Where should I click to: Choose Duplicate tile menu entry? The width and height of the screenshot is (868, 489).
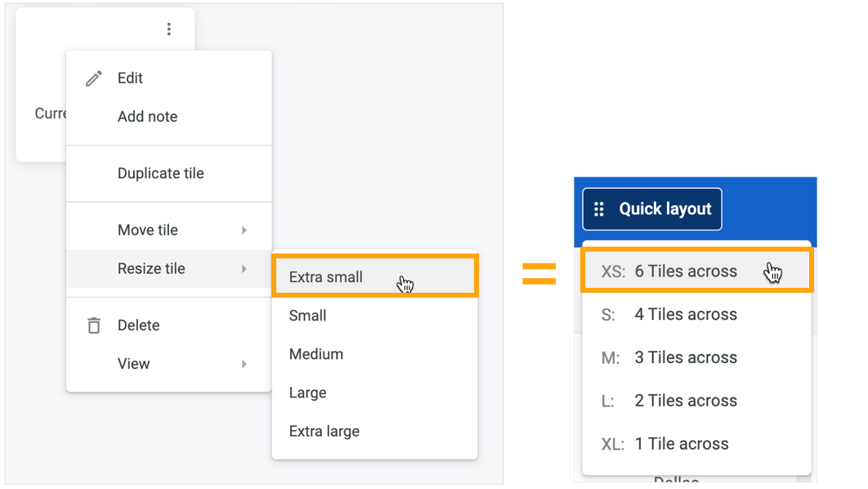click(169, 174)
